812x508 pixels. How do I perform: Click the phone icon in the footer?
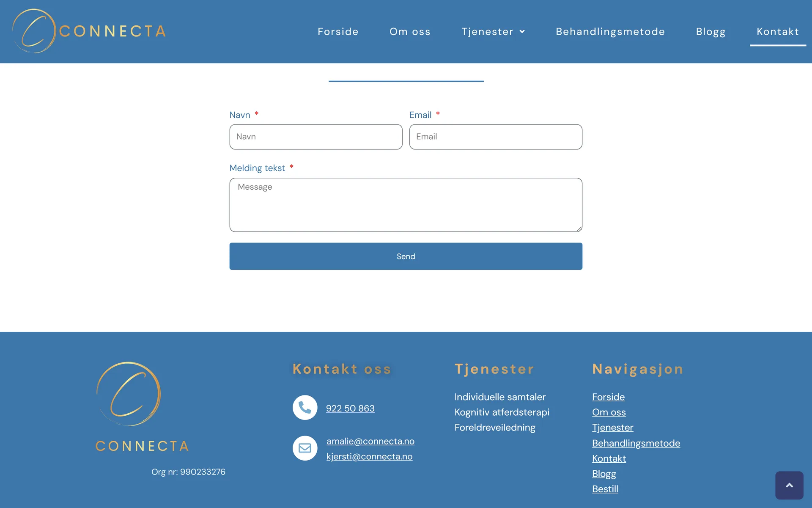[x=305, y=408]
